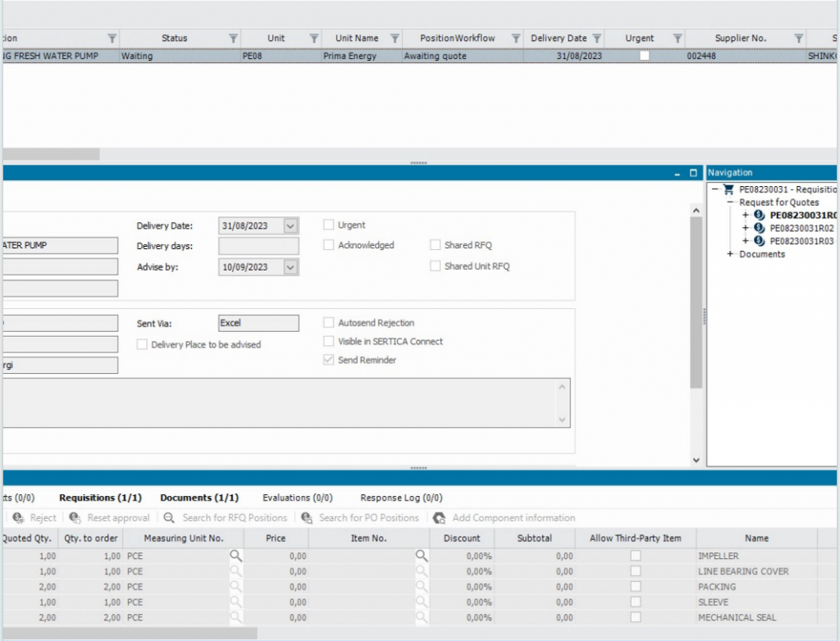Image resolution: width=840 pixels, height=641 pixels.
Task: Toggle the Acknowledged checkbox
Action: click(328, 245)
